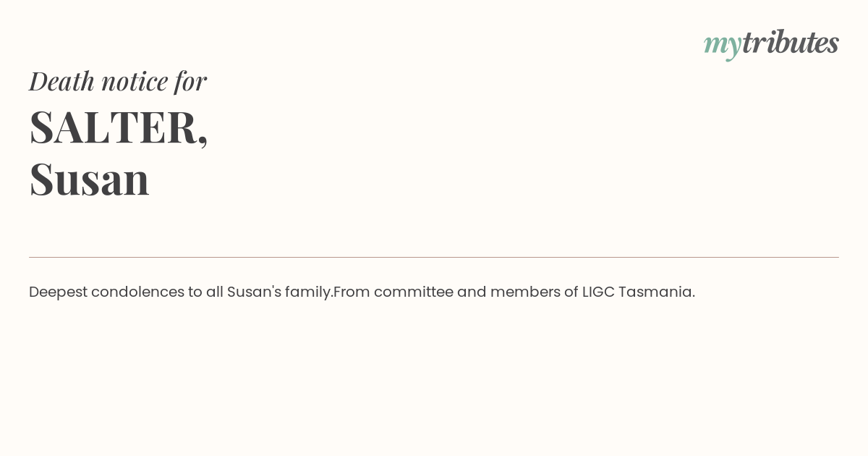Viewport: 868px width, 456px height.
Task: Click the word "and" in the message
Action: (x=472, y=292)
